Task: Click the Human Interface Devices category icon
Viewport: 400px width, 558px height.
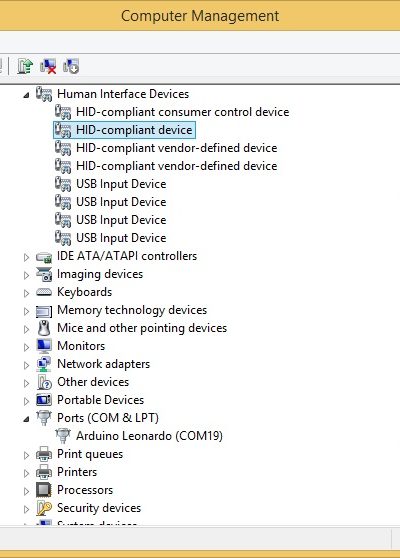Action: point(44,94)
